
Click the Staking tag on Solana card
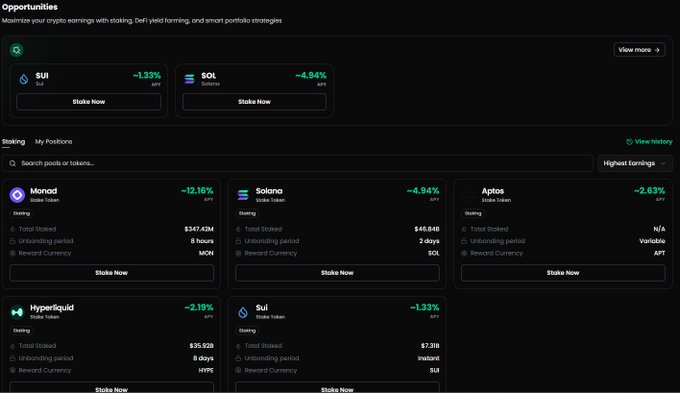point(247,213)
